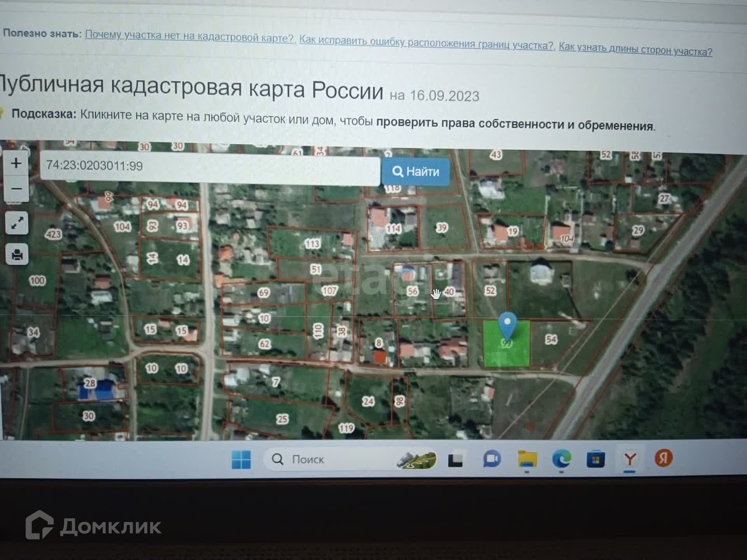
Task: Open Windows Start menu icon
Action: click(241, 460)
